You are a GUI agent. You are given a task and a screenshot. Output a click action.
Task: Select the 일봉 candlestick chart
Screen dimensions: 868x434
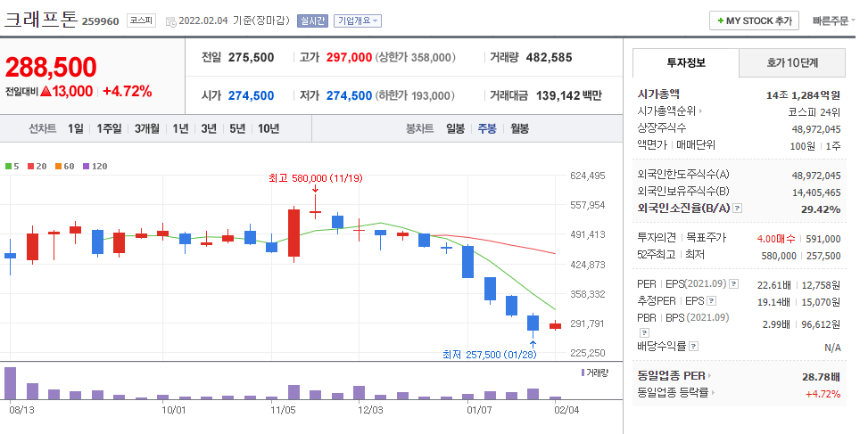(456, 129)
